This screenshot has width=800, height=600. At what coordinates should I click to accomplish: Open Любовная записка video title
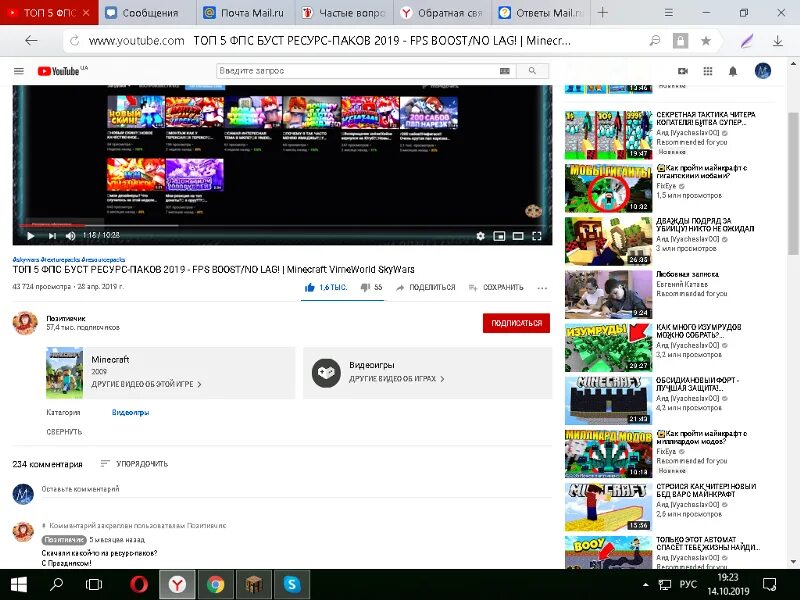[687, 274]
